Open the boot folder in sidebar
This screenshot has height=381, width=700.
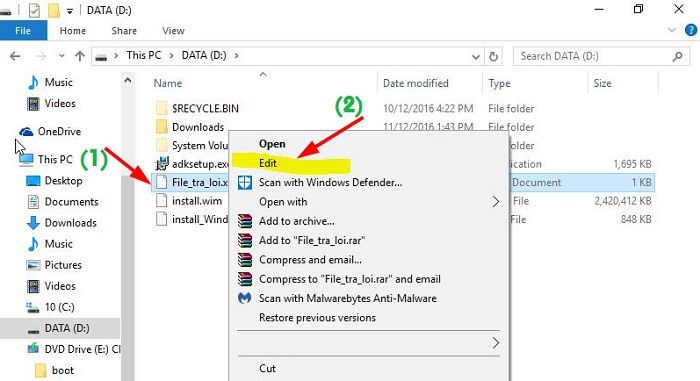tap(54, 371)
